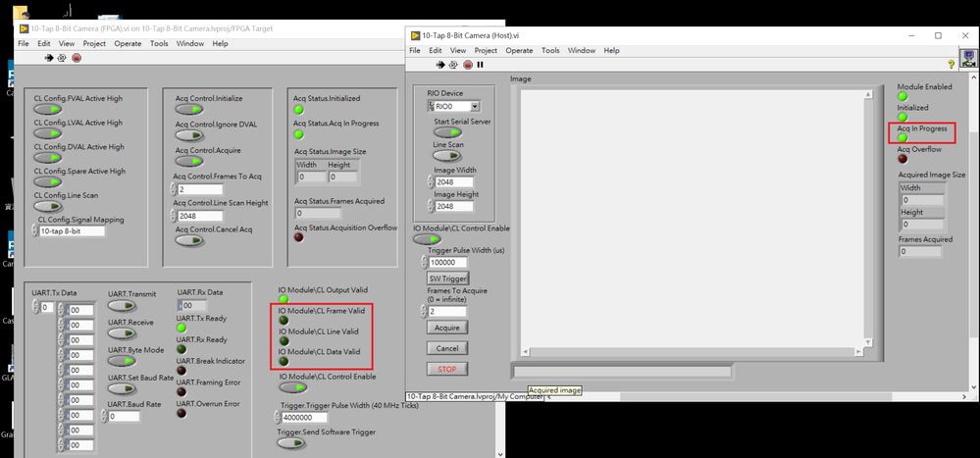
Task: Open Tools menu in Host window
Action: [550, 51]
